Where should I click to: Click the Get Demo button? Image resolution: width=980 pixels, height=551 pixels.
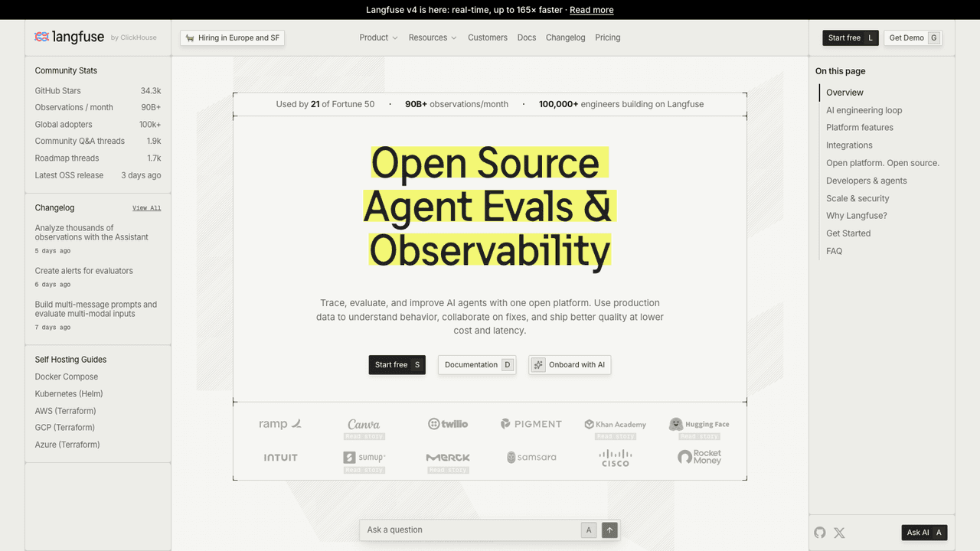(913, 37)
